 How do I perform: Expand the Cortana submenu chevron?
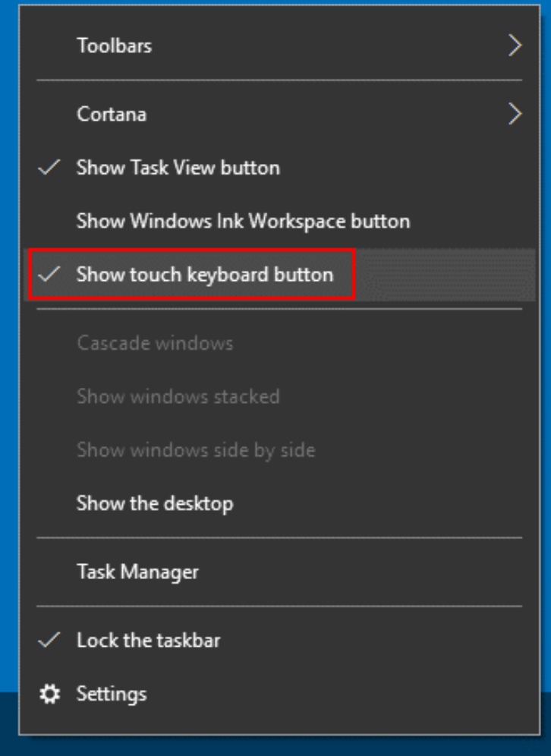(515, 114)
